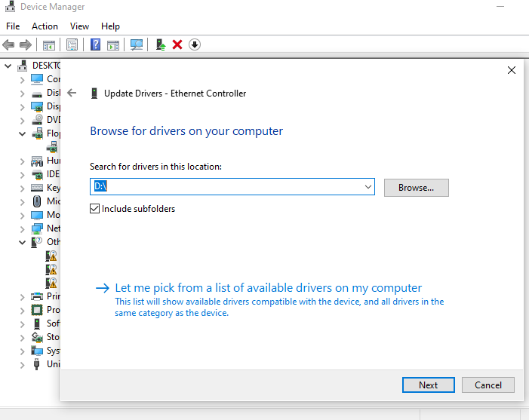Open the driver location dropdown arrow

[368, 187]
